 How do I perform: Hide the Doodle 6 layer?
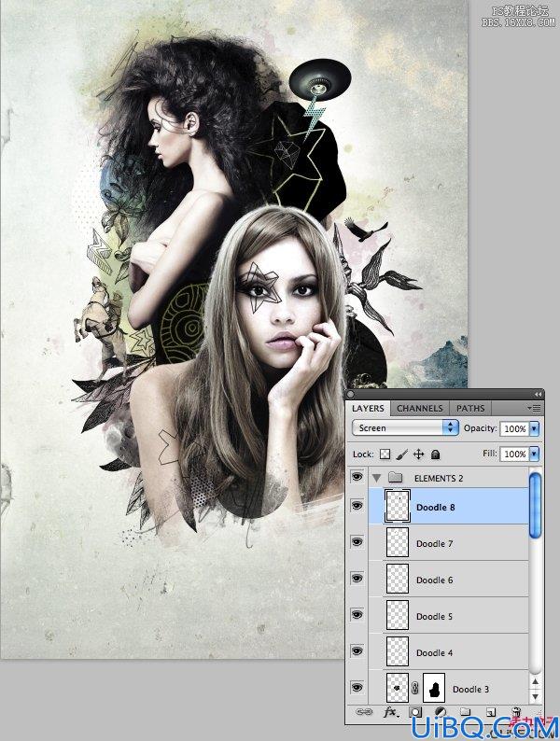coord(357,579)
